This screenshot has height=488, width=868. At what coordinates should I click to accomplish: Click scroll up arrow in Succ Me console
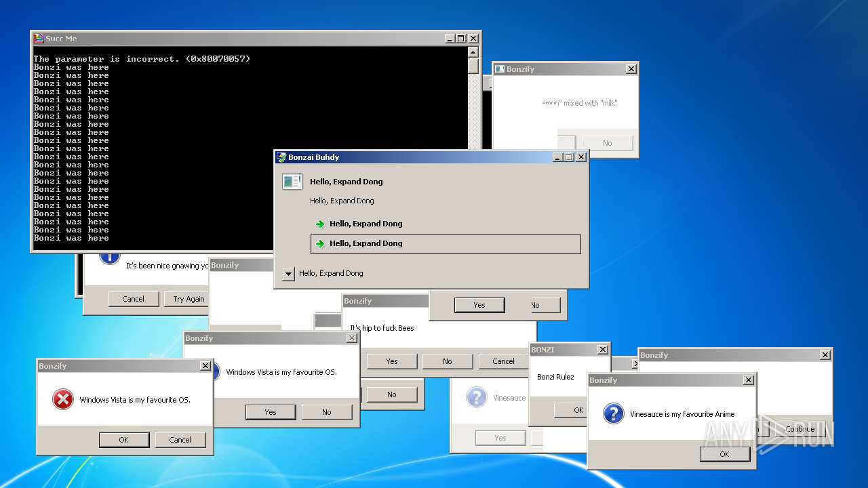click(x=473, y=52)
